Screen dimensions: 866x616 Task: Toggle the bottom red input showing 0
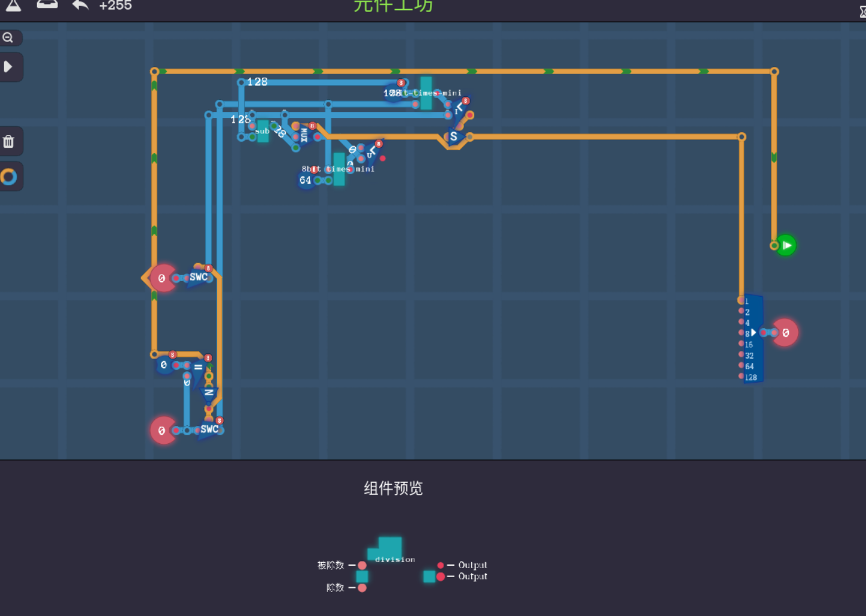pos(162,430)
